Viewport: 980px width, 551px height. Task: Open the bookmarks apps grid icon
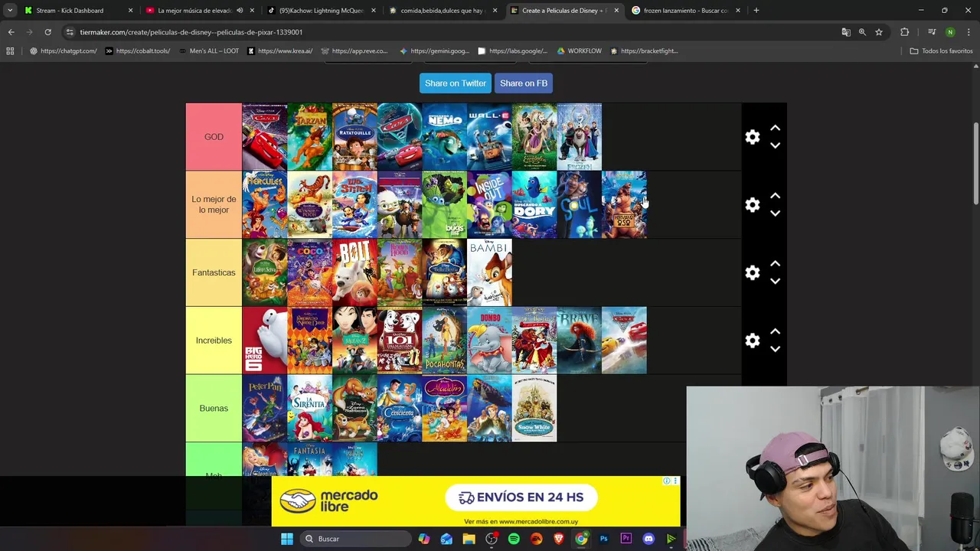tap(10, 51)
